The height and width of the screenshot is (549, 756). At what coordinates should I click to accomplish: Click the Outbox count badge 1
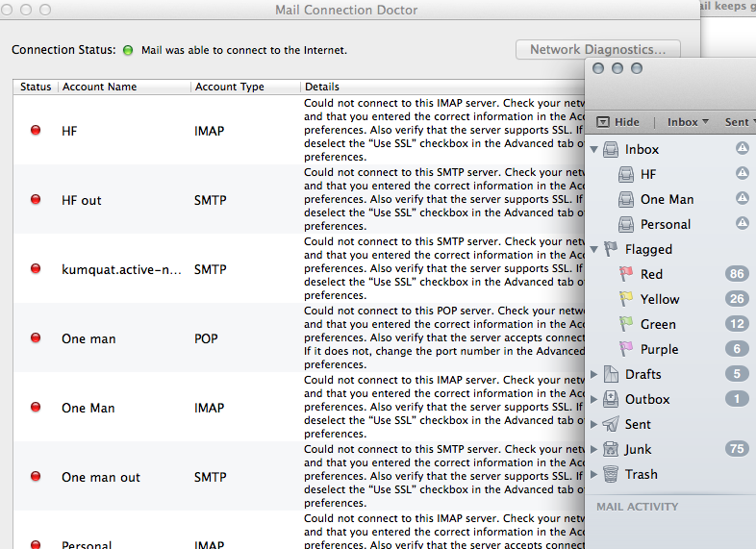coord(737,399)
